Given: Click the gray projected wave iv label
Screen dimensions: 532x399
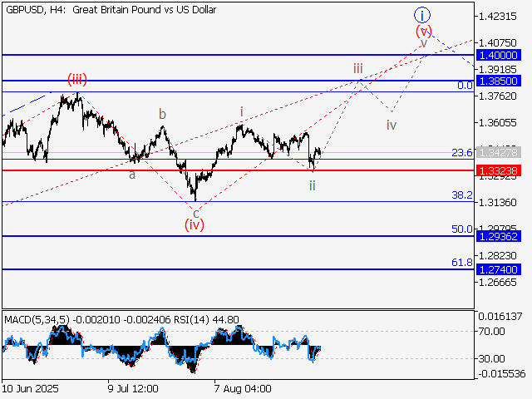Looking at the screenshot, I should tap(391, 125).
